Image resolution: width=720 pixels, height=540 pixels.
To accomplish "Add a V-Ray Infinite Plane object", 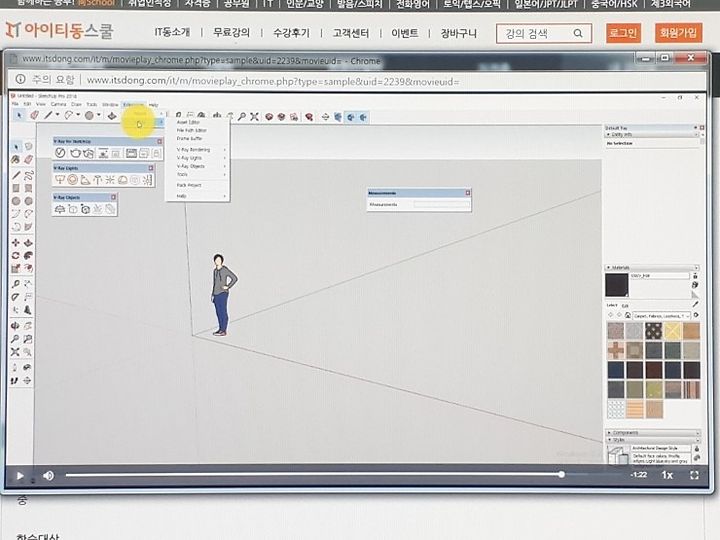I will [x=60, y=209].
